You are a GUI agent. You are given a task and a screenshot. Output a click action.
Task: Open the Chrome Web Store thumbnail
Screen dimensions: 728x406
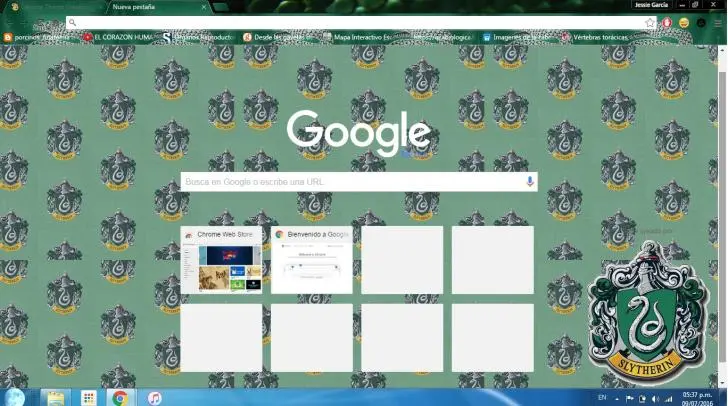[x=221, y=260]
